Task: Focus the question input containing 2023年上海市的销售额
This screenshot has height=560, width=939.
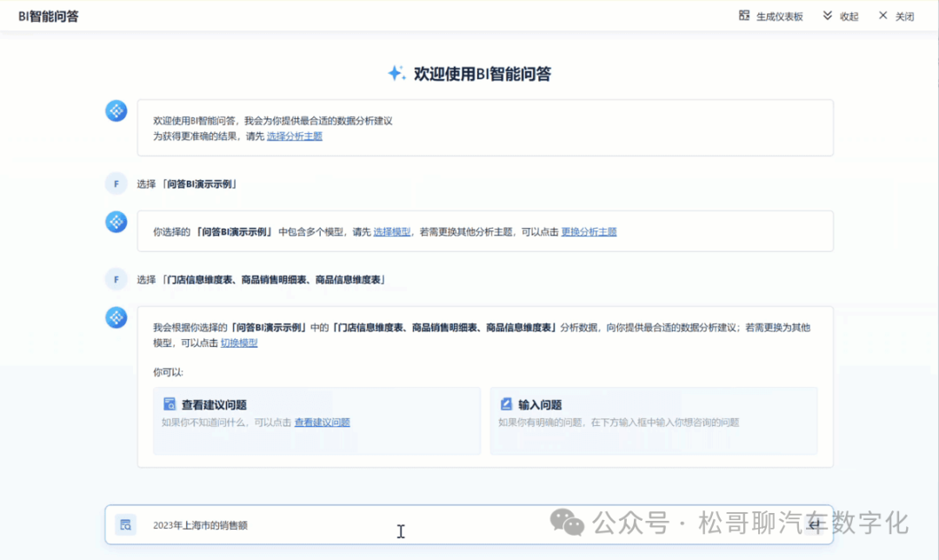Action: tap(469, 524)
